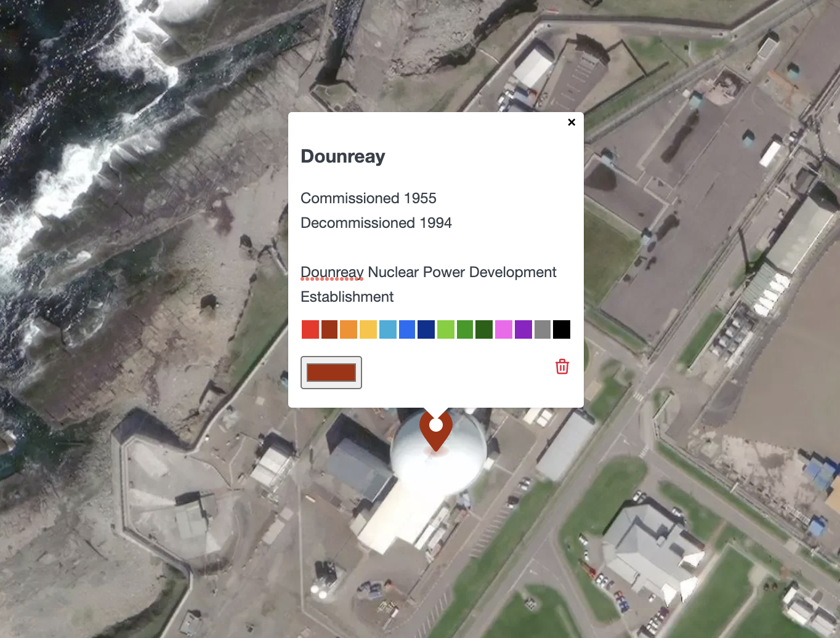The height and width of the screenshot is (638, 840).
Task: Click the 'Commissioned 1955' line
Action: click(x=368, y=198)
